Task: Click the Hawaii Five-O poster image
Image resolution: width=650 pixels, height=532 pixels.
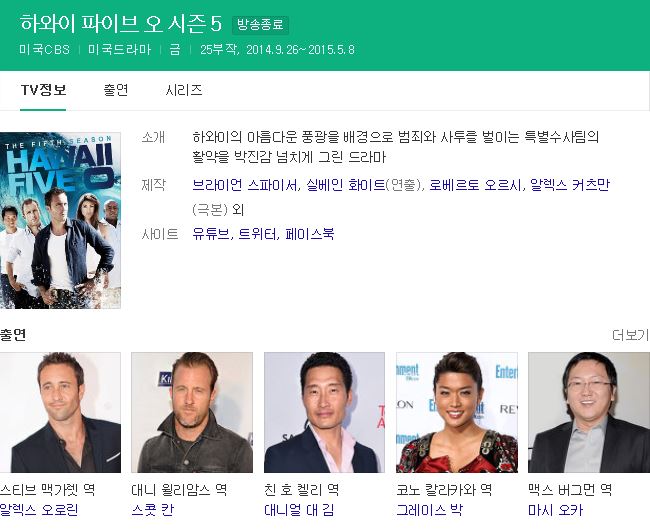Action: [60, 220]
